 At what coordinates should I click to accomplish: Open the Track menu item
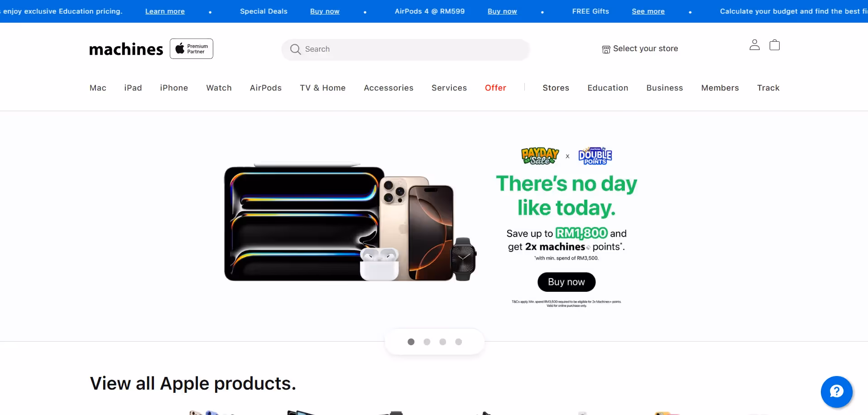coord(768,88)
